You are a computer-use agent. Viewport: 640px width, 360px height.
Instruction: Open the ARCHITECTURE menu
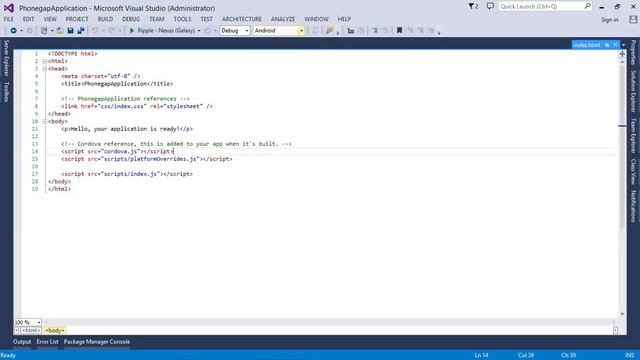(x=242, y=19)
